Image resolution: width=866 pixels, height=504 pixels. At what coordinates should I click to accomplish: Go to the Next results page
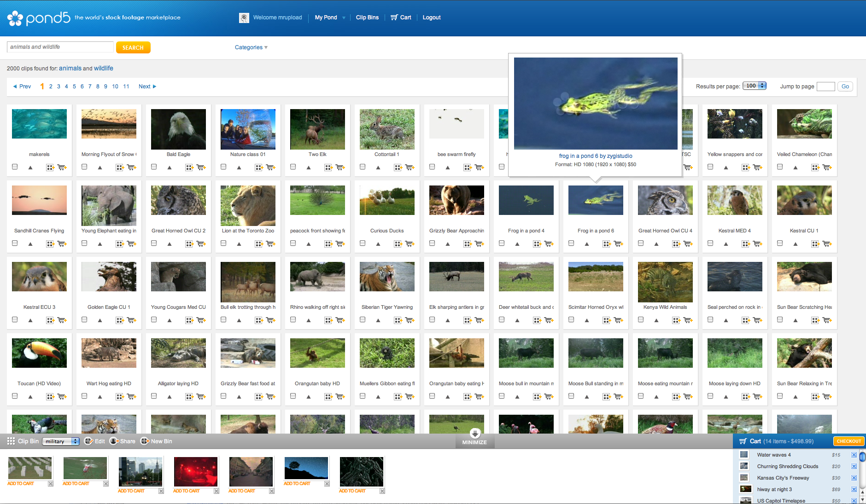[147, 87]
